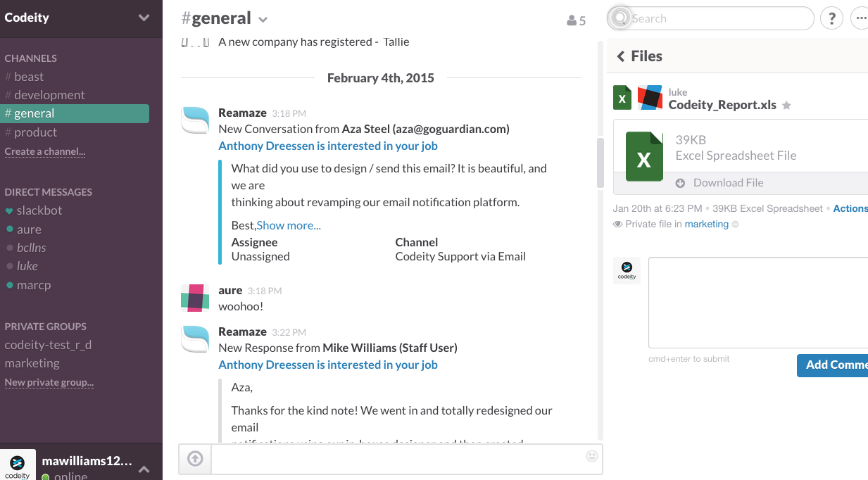Click the luke uploader name above file
This screenshot has width=868, height=480.
[677, 92]
